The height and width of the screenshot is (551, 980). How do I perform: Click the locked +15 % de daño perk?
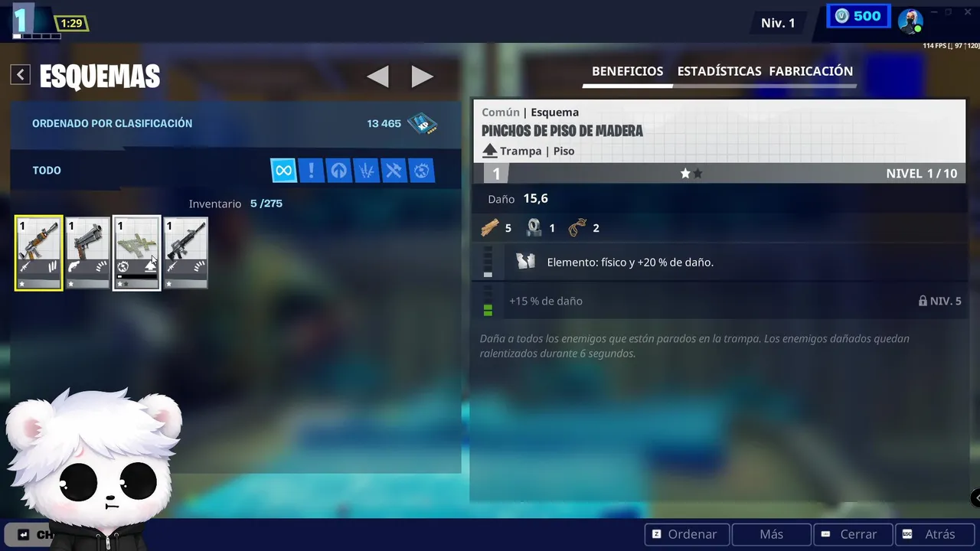tap(546, 301)
